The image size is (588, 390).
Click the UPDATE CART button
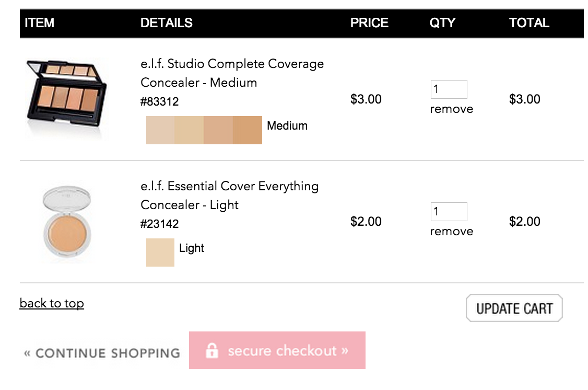514,308
